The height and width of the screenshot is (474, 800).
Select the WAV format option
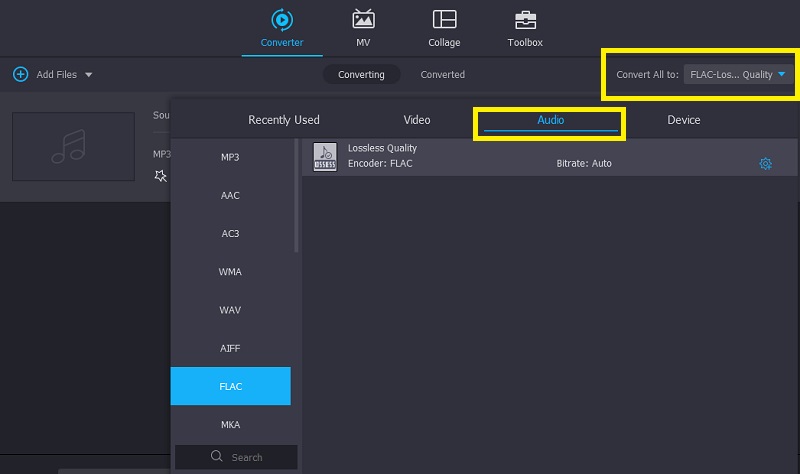click(230, 310)
